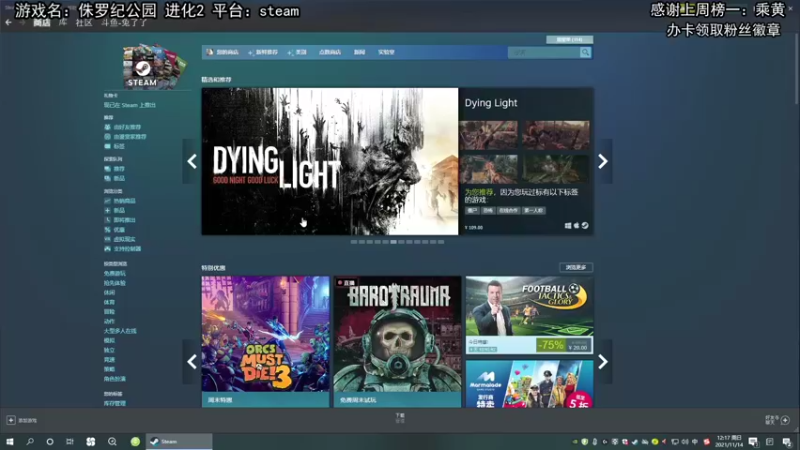Browse 大型多人在线 MMO genre
The width and height of the screenshot is (800, 450).
point(120,331)
